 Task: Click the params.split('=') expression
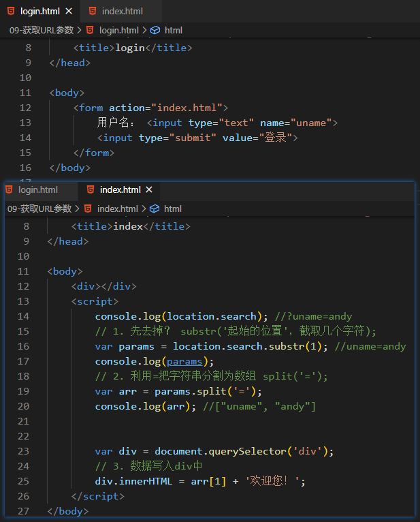pyautogui.click(x=205, y=391)
